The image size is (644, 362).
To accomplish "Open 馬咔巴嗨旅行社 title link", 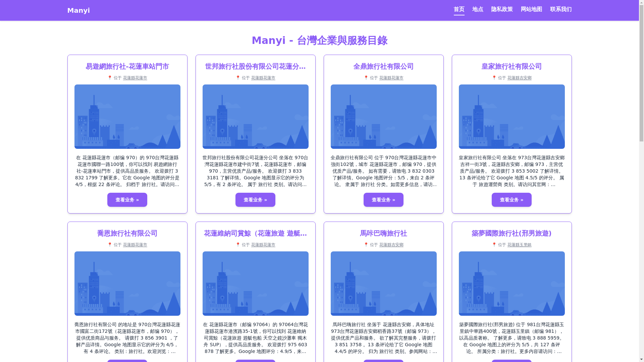I will click(383, 233).
